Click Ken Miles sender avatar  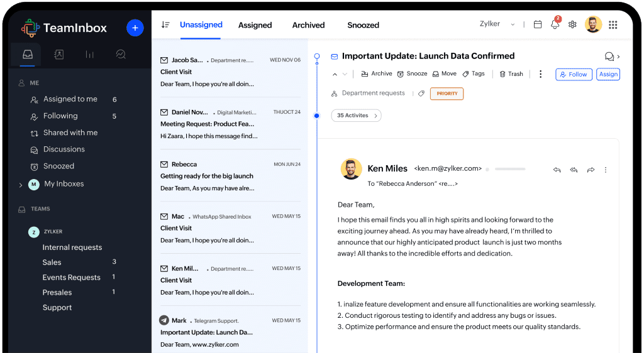pyautogui.click(x=351, y=169)
